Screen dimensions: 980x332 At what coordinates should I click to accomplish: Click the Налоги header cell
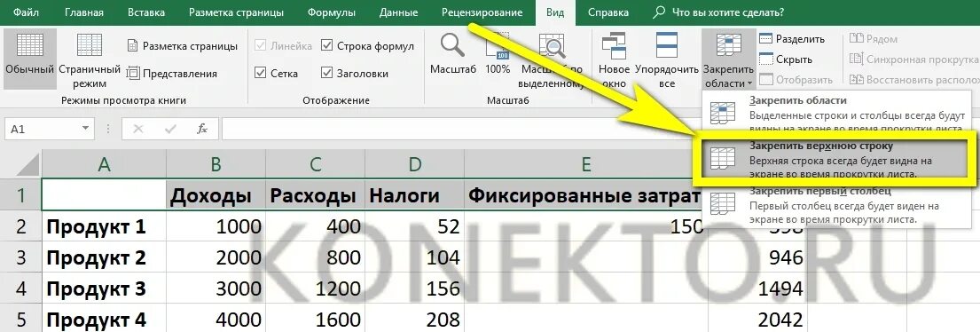coord(414,195)
